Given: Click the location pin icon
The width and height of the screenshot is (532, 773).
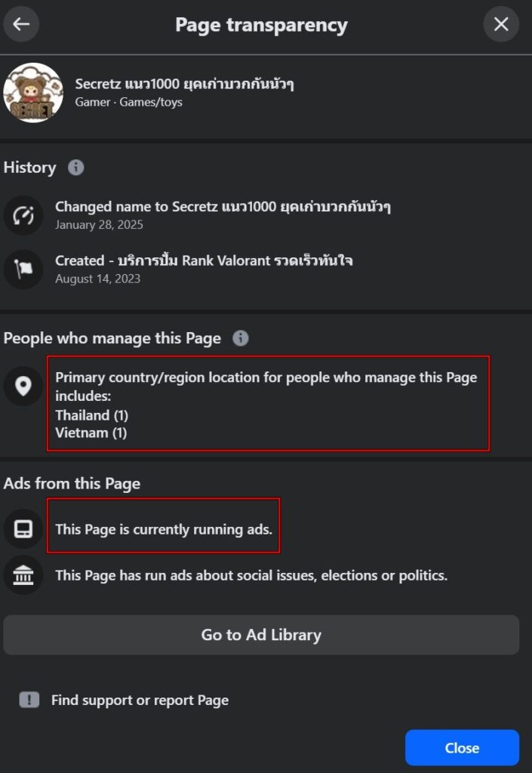Looking at the screenshot, I should [23, 386].
